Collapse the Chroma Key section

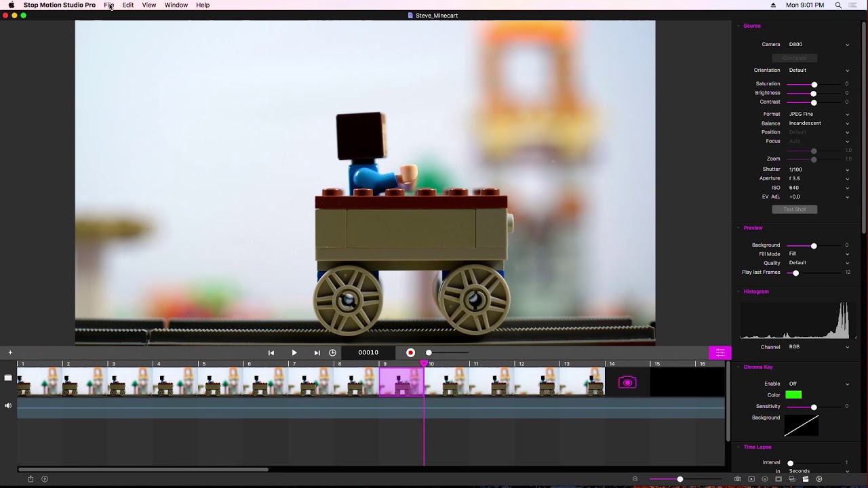(x=738, y=367)
